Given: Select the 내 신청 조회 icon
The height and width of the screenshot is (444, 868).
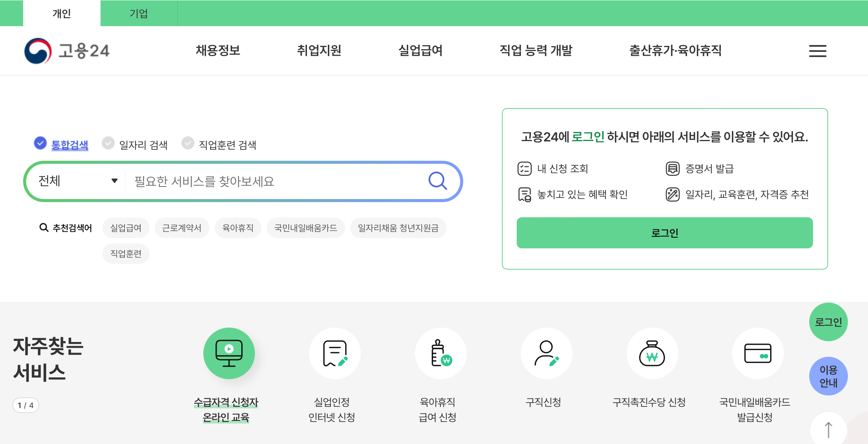Looking at the screenshot, I should (x=525, y=169).
